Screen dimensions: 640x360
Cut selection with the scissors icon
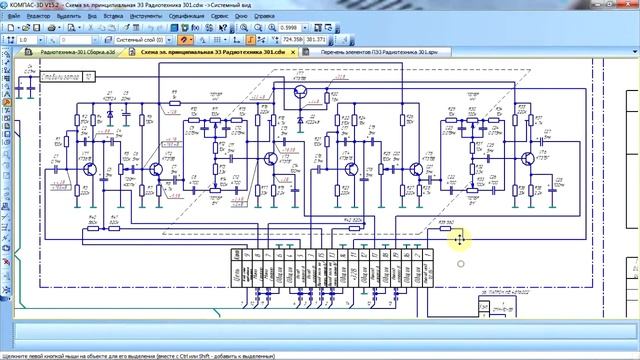pyautogui.click(x=91, y=28)
